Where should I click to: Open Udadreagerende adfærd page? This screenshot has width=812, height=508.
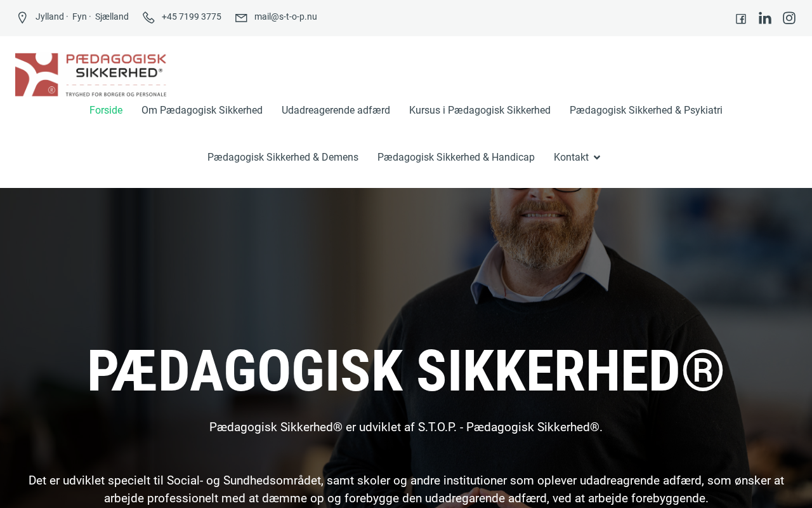pyautogui.click(x=336, y=110)
